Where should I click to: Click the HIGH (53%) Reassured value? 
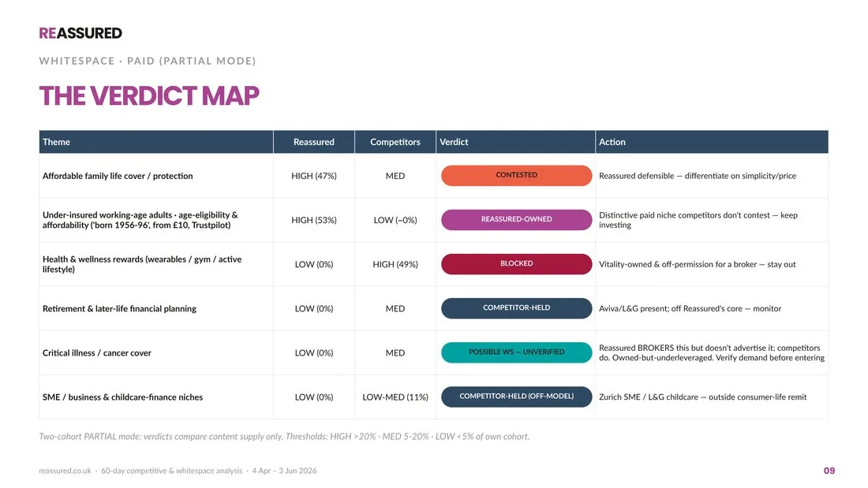(x=314, y=220)
